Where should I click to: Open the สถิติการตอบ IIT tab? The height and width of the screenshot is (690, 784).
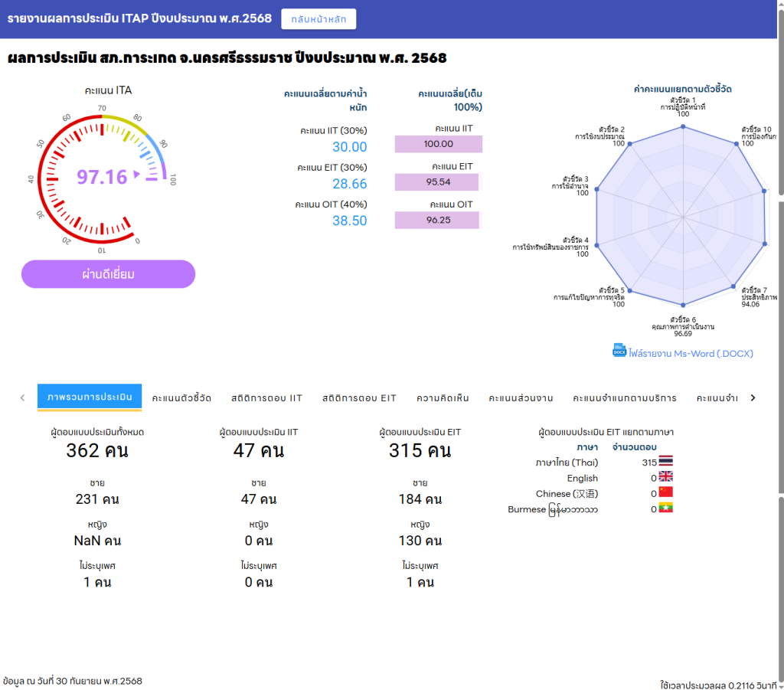pos(266,397)
